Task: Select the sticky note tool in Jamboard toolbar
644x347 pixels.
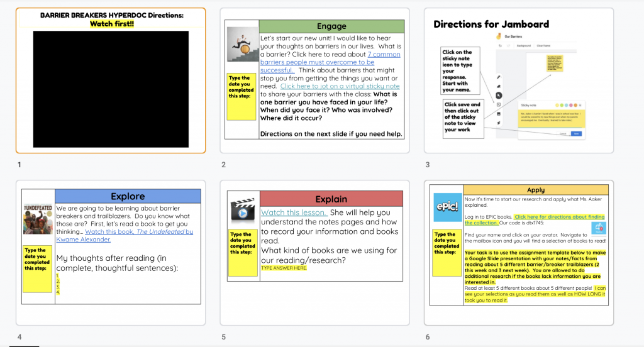Action: coord(499,104)
